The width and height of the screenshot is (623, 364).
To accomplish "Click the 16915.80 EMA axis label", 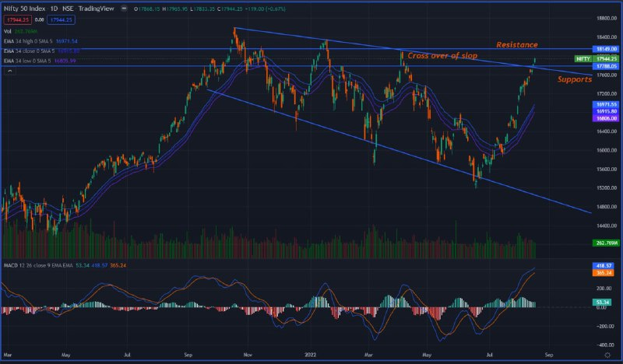I will click(x=606, y=111).
